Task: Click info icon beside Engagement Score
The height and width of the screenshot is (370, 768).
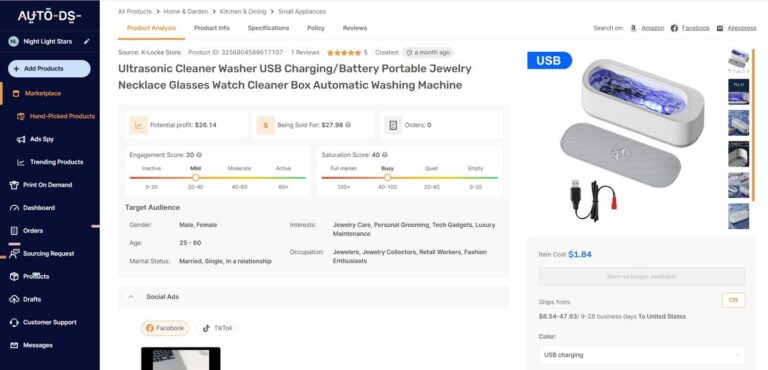Action: (199, 155)
